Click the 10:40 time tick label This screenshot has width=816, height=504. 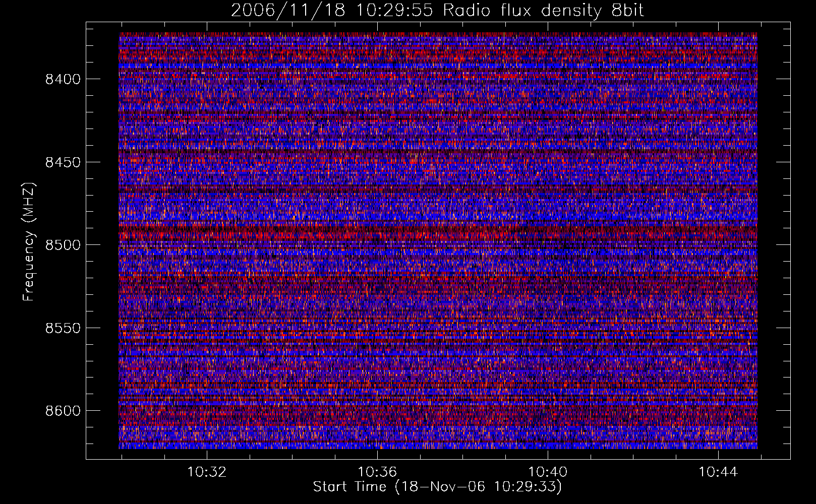[x=548, y=472]
